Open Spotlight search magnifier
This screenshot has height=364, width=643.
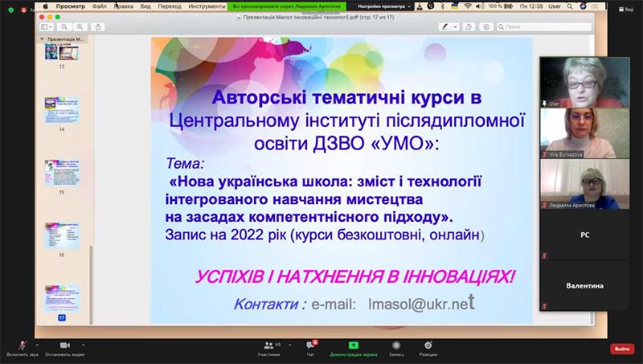pyautogui.click(x=570, y=6)
